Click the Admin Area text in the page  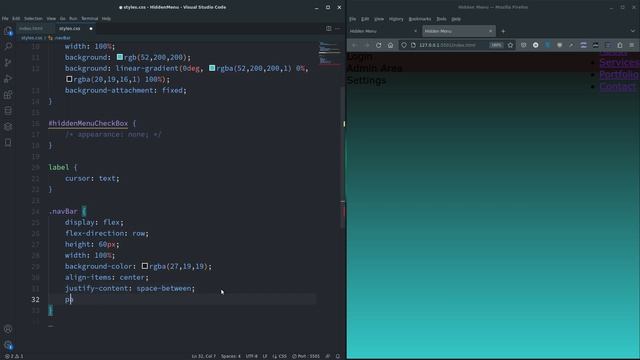click(374, 68)
